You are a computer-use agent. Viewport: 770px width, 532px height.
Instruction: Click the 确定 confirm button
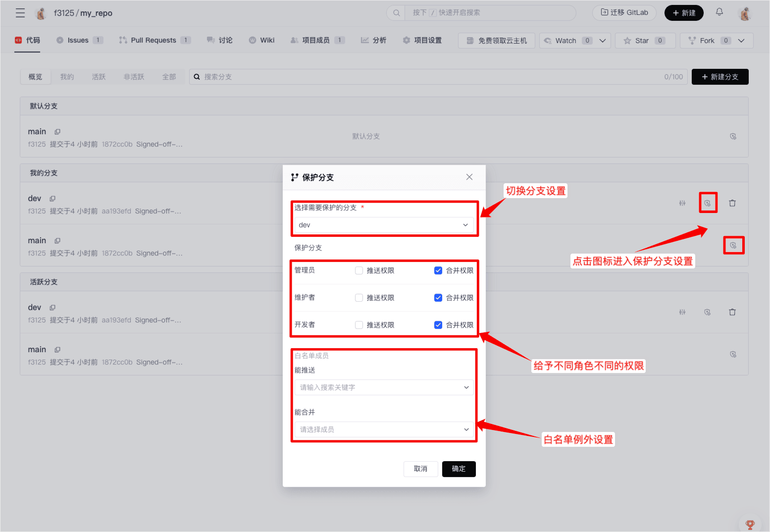click(459, 469)
